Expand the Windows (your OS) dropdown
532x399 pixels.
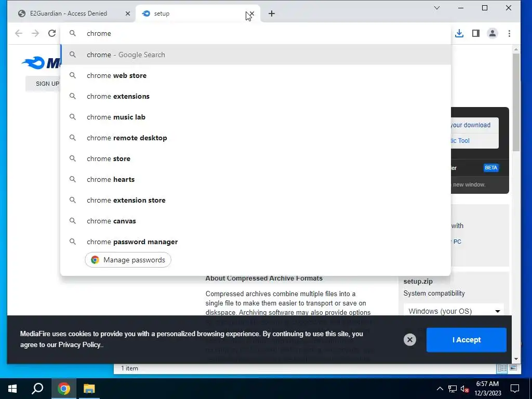(454, 311)
